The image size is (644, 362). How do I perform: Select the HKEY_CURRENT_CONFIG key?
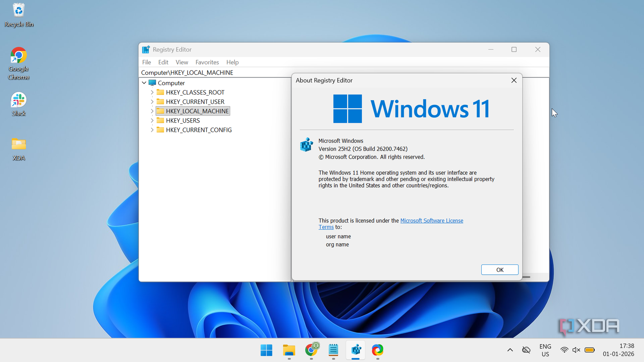click(x=198, y=130)
